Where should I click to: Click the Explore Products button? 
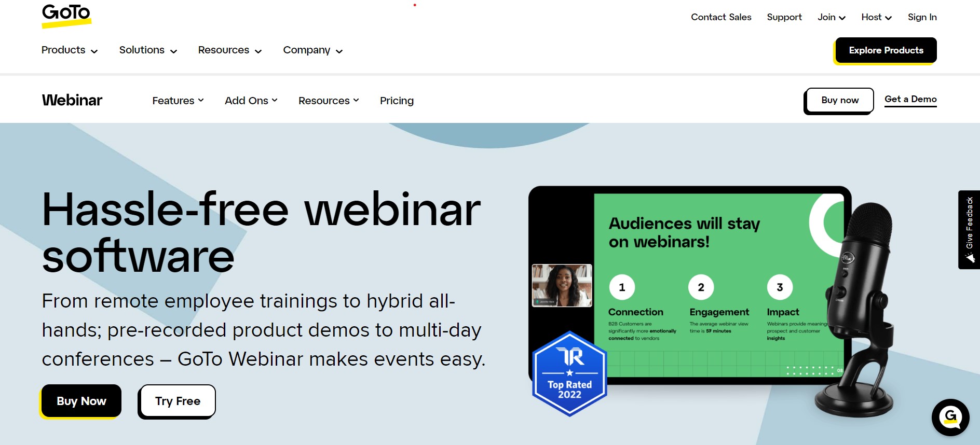[886, 50]
